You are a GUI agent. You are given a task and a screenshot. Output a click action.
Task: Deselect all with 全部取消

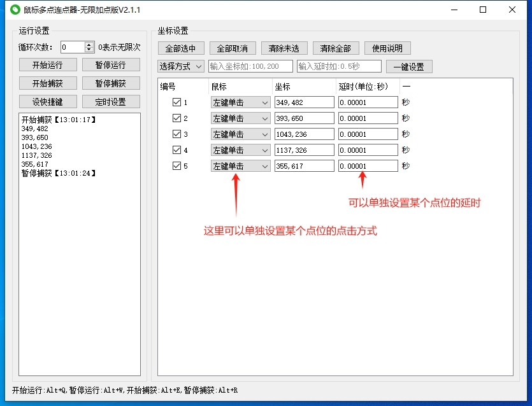point(233,48)
